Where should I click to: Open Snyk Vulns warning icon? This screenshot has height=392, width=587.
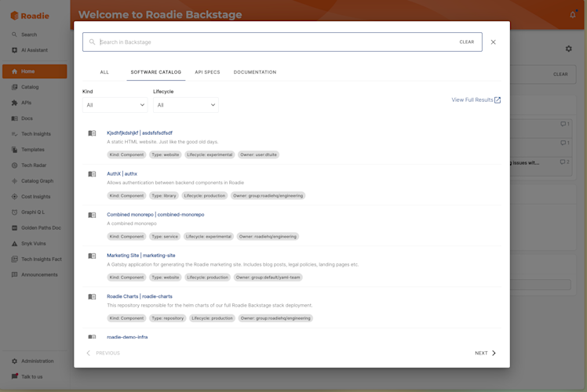(x=14, y=244)
